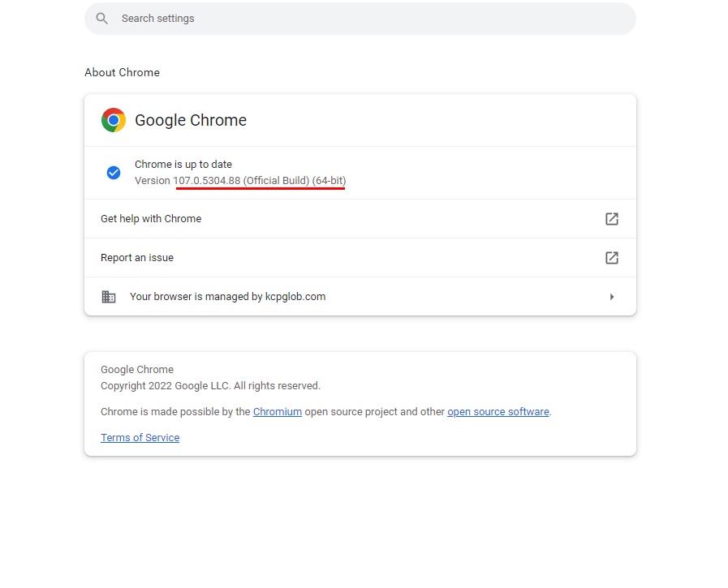Open Get help with Chrome

[360, 219]
